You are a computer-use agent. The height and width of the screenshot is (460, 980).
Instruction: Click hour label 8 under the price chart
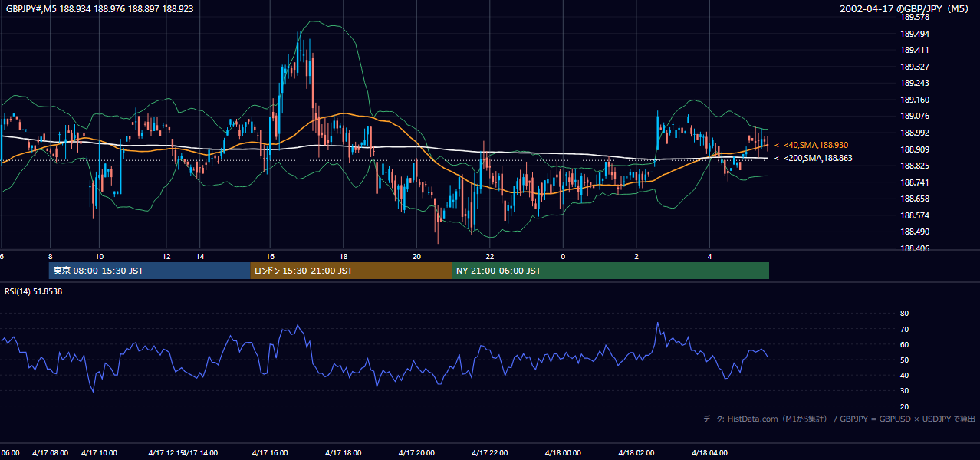point(51,256)
